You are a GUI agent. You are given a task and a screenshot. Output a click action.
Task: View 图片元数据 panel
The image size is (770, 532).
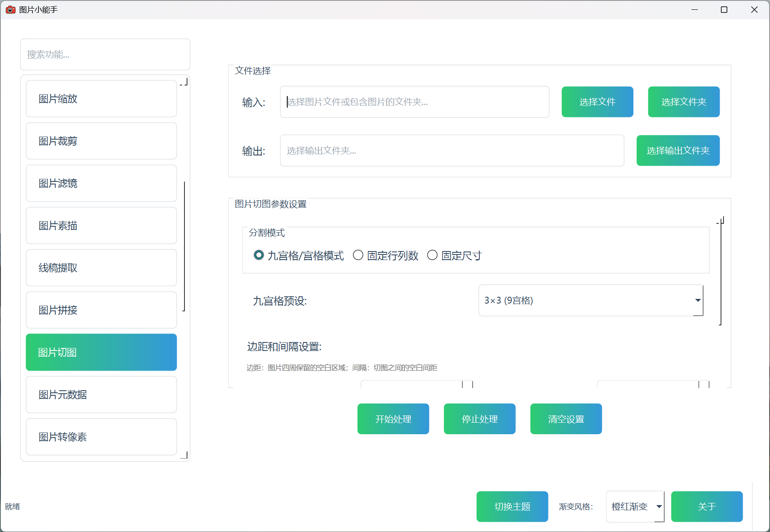click(101, 395)
